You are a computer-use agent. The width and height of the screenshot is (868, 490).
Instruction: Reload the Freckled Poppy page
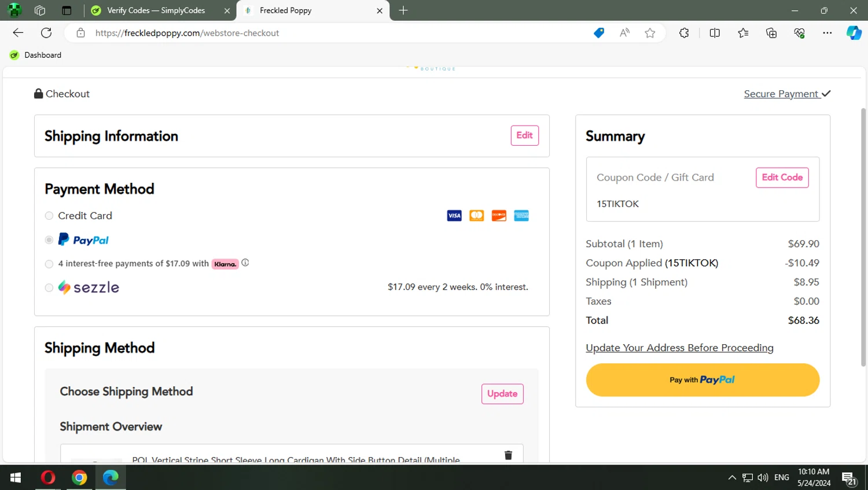46,33
